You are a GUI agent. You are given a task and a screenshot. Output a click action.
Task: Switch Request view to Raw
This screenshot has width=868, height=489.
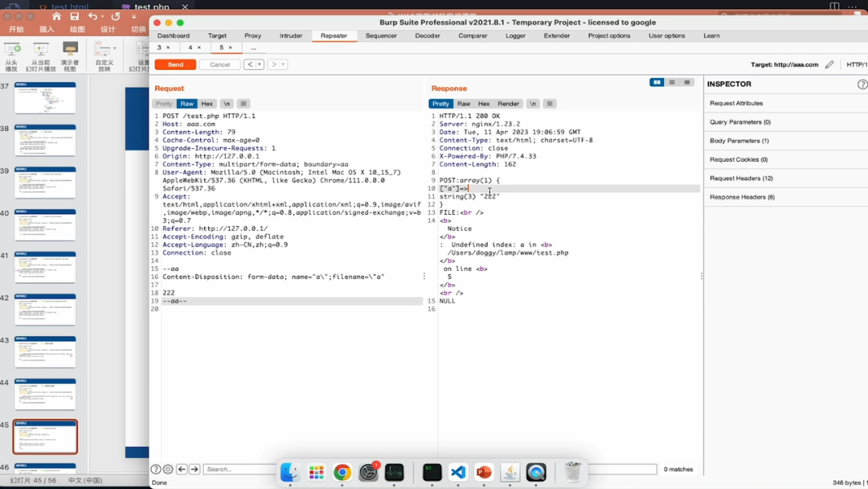[187, 104]
